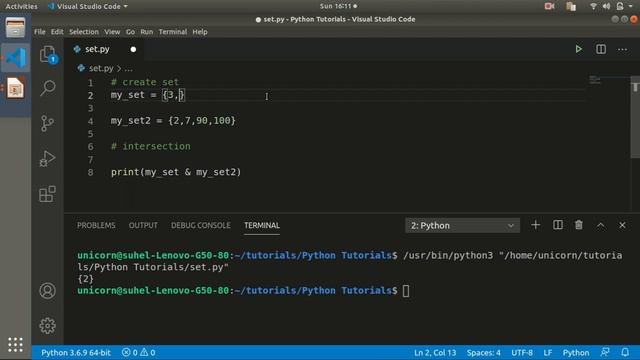Click the editor vertical scrollbar
Viewport: 640px width, 360px height.
635,118
